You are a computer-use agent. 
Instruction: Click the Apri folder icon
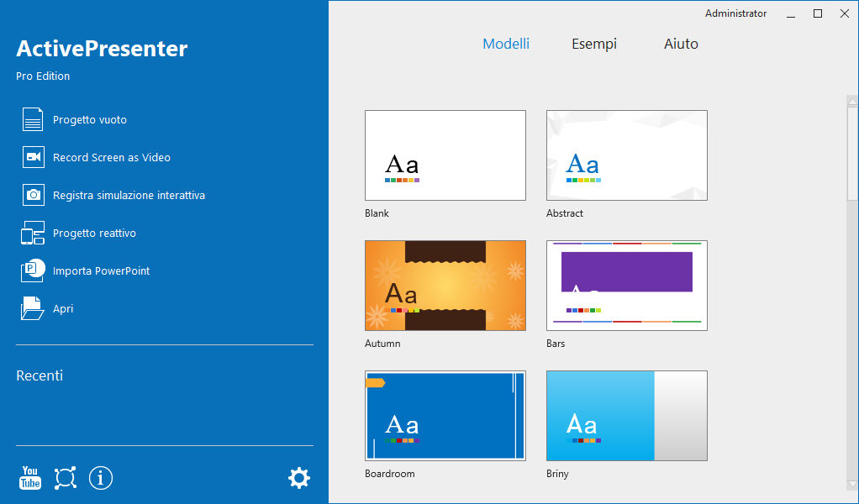click(x=32, y=308)
